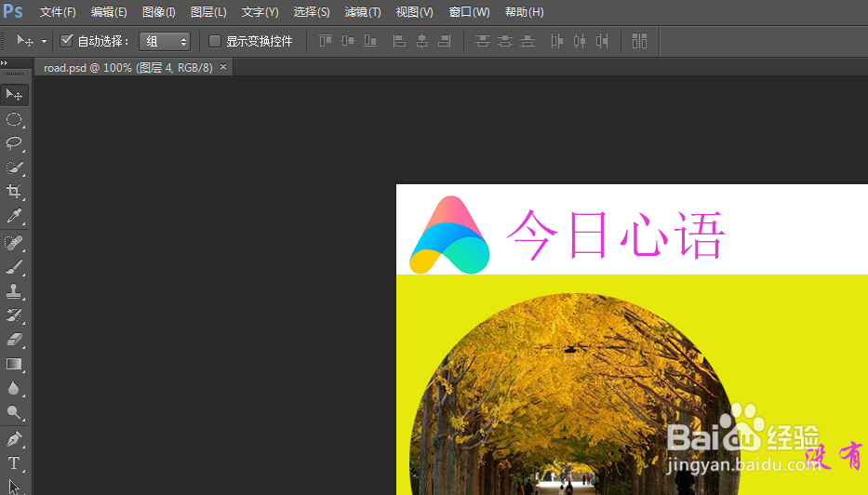
Task: Select the Lasso tool
Action: tap(14, 143)
